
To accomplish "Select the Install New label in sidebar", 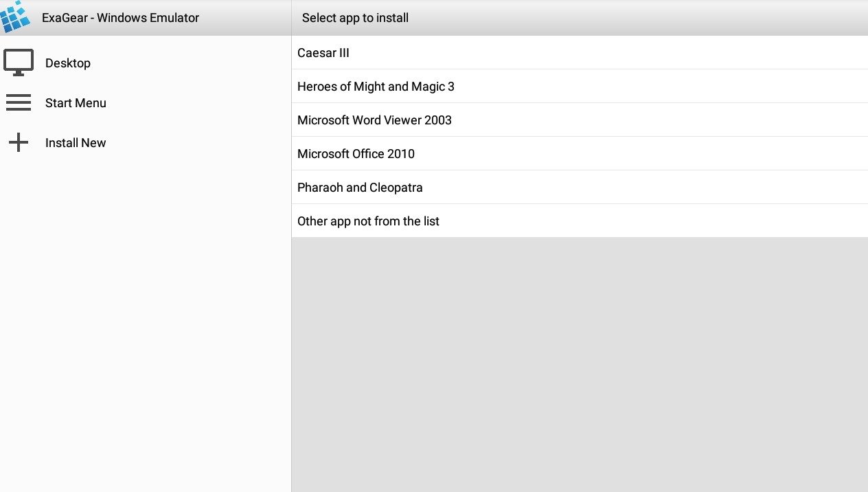I will point(76,143).
